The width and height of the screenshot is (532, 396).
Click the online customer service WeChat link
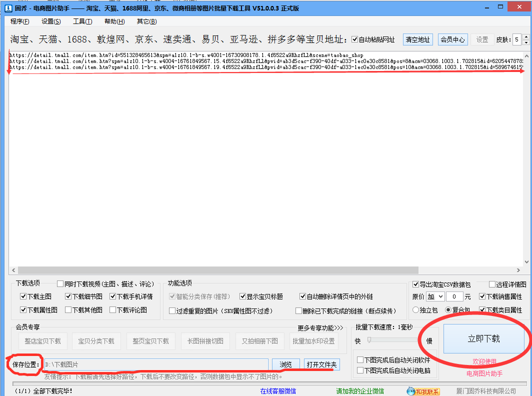[278, 391]
